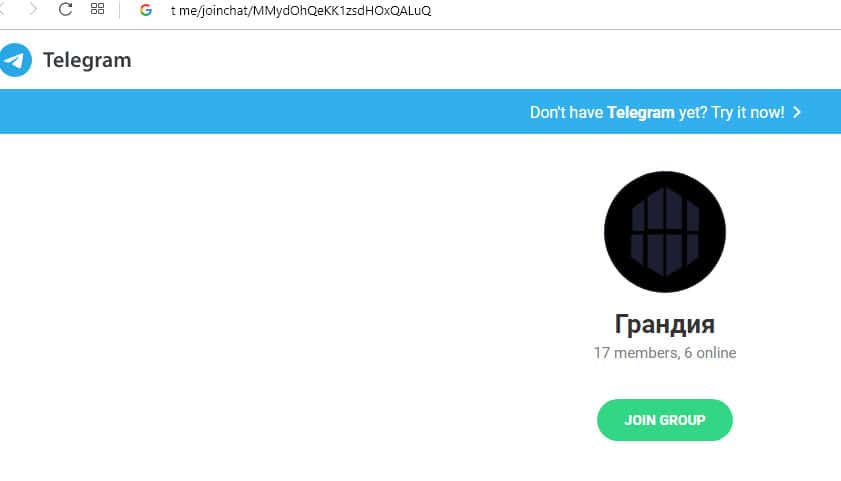Open the four-squares grid icon in toolbar
The width and height of the screenshot is (841, 481).
pos(98,9)
